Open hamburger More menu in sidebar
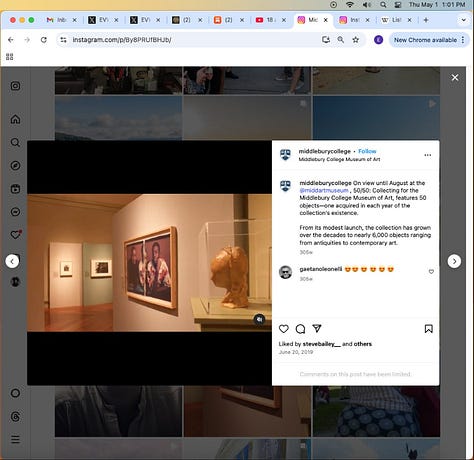This screenshot has width=474, height=460. coord(15,439)
